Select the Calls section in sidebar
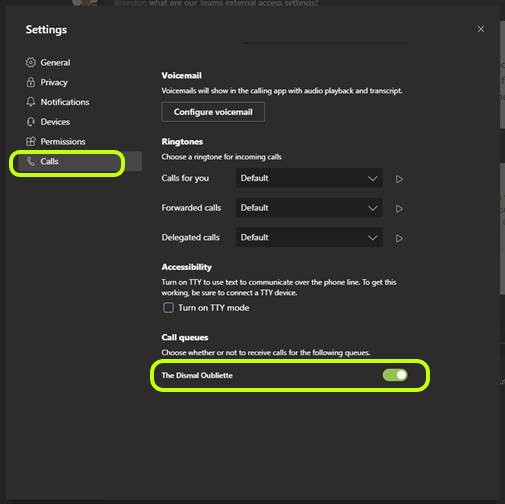Screen dimensions: 505x504 pyautogui.click(x=80, y=161)
